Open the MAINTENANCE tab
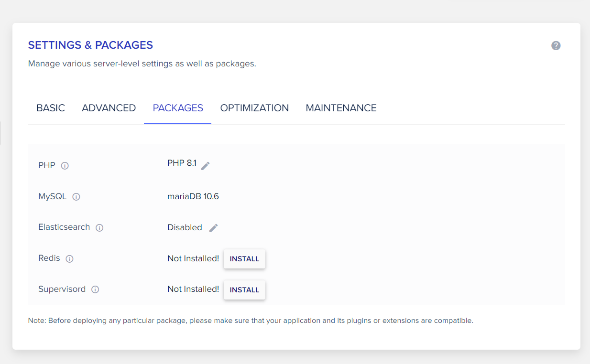590x364 pixels. 341,108
